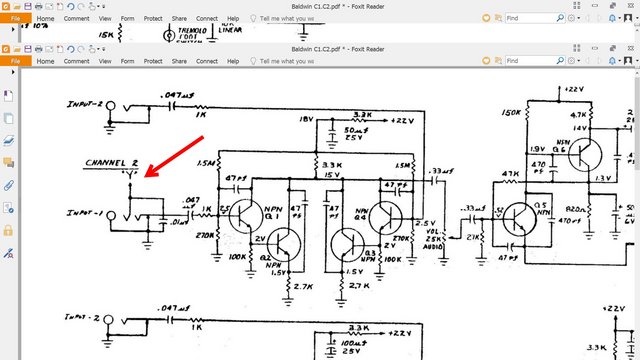This screenshot has height=360, width=640.
Task: Click the ribbon display grid icon in lower window title bar
Action: click(x=577, y=48)
